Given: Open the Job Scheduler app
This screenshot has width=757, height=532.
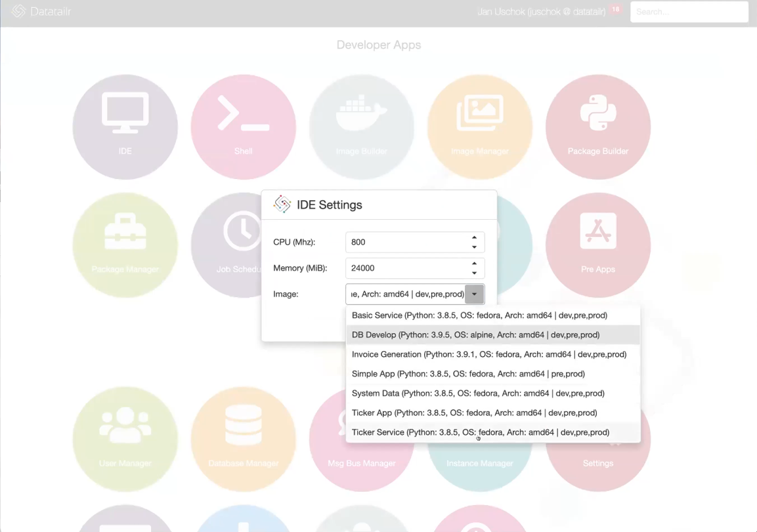Looking at the screenshot, I should tap(226, 245).
